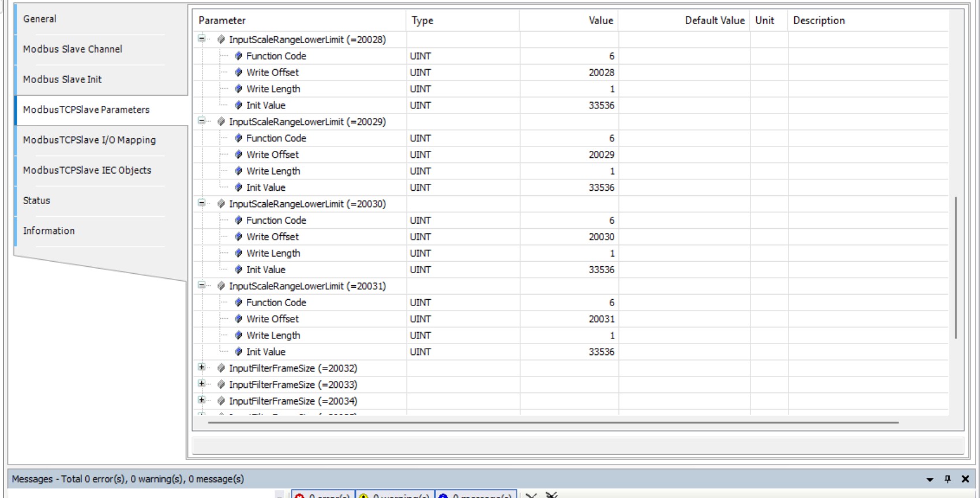The width and height of the screenshot is (980, 498).
Task: Switch to the Modbus Slave Channel tab
Action: tap(73, 49)
